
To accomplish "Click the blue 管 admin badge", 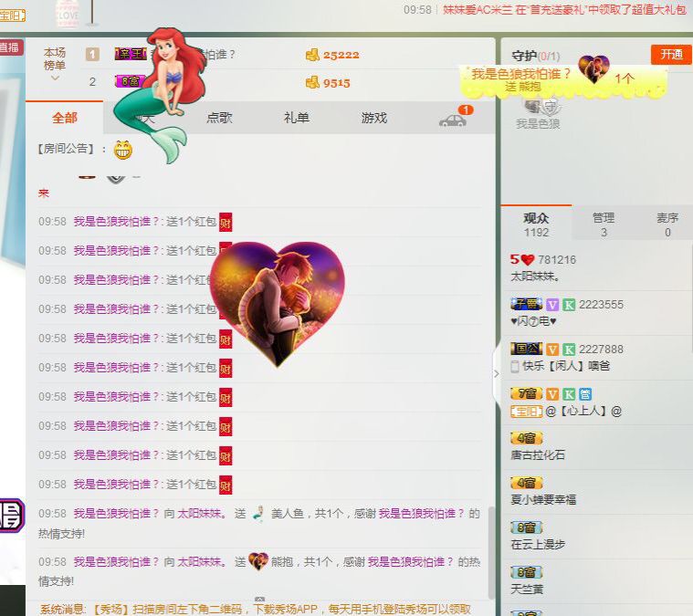I will (x=585, y=394).
